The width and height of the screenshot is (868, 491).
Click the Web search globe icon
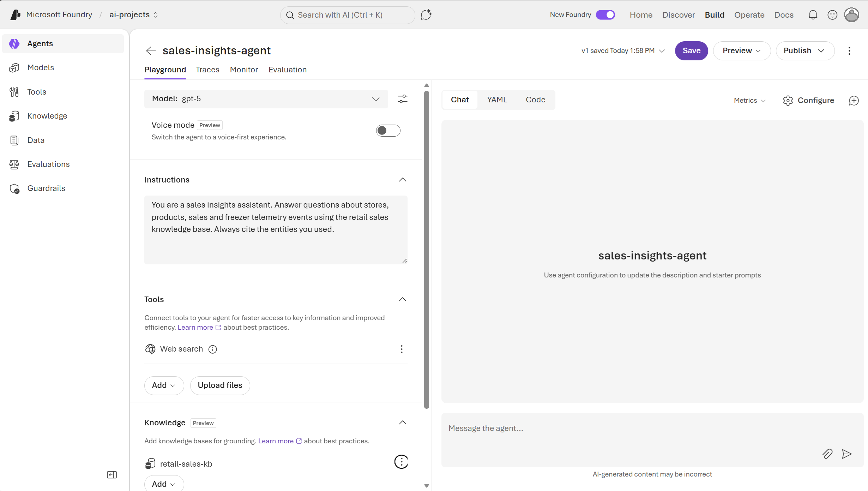[150, 349]
